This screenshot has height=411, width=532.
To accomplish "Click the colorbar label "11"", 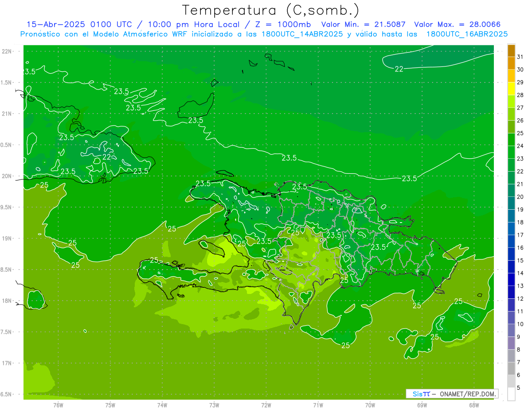I will (520, 311).
